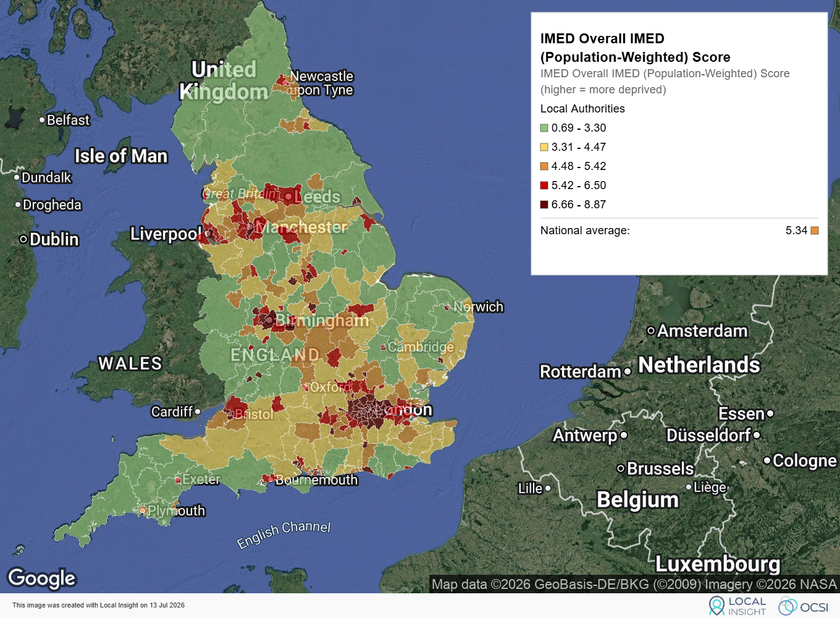The height and width of the screenshot is (618, 840).
Task: Click the '3.31 - 4.47' range label
Action: 579,147
